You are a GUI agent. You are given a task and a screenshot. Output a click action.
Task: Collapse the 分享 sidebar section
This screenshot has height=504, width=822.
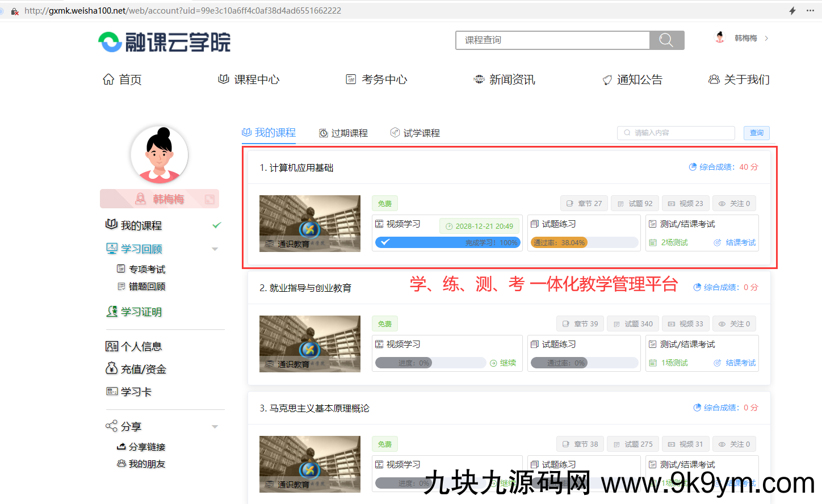tap(215, 426)
